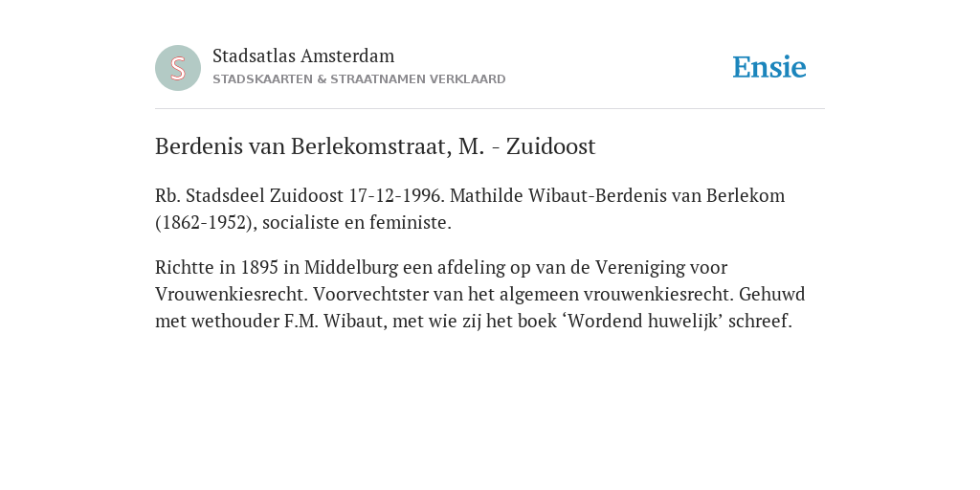Click "Vrouwenkiesrecht." at the start of a line

[x=232, y=295]
